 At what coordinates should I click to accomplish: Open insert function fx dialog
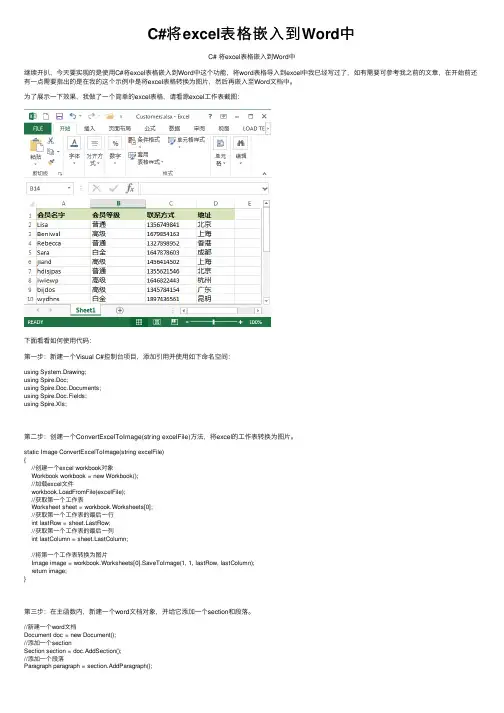(130, 188)
